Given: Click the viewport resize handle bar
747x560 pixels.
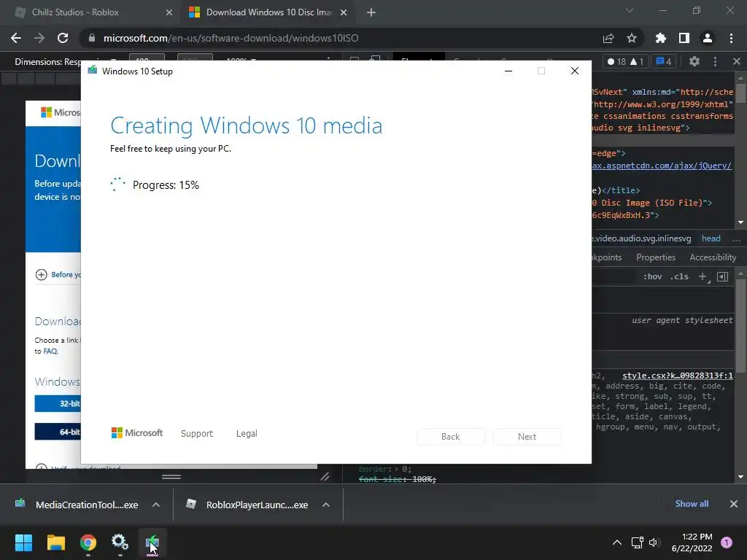Looking at the screenshot, I should (x=171, y=477).
